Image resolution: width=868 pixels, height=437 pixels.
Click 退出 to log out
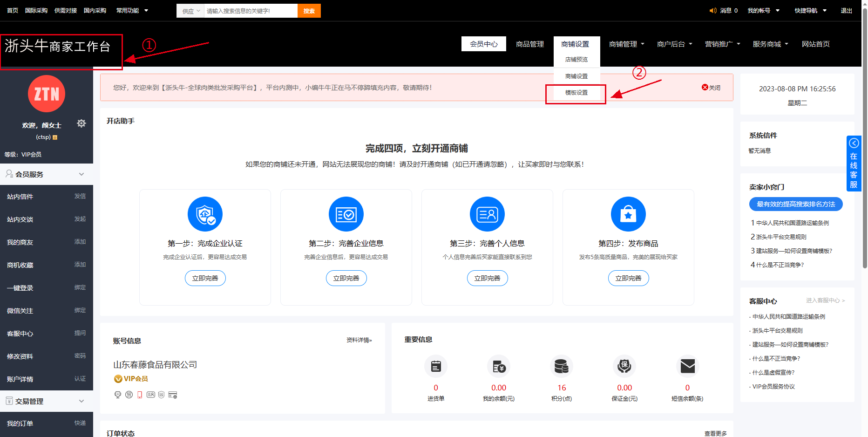(x=846, y=10)
